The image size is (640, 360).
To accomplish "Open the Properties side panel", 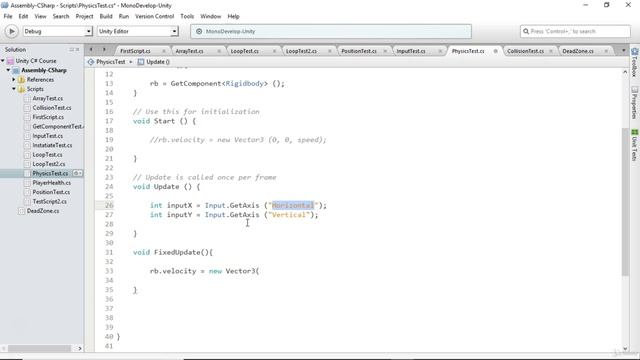I will 634,102.
